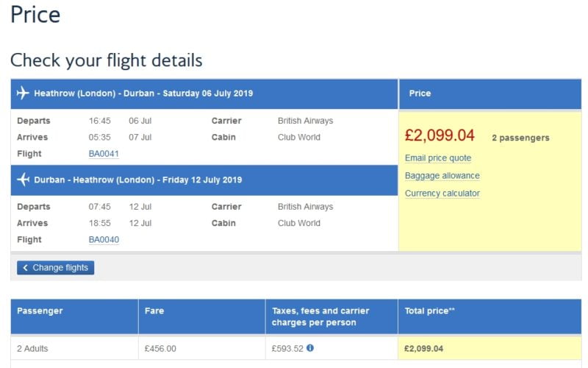Click the Change flights button
This screenshot has height=368, width=588.
coord(56,268)
